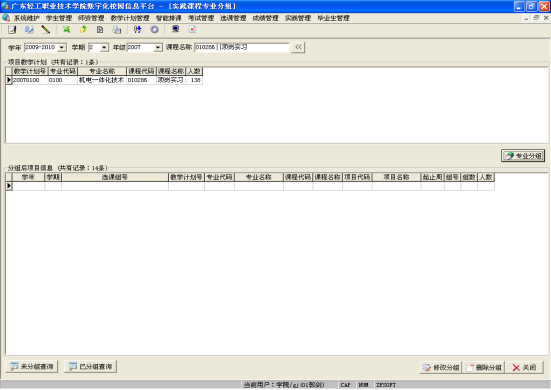The width and height of the screenshot is (551, 390).
Task: Click the green Excel export icon
Action: (66, 30)
